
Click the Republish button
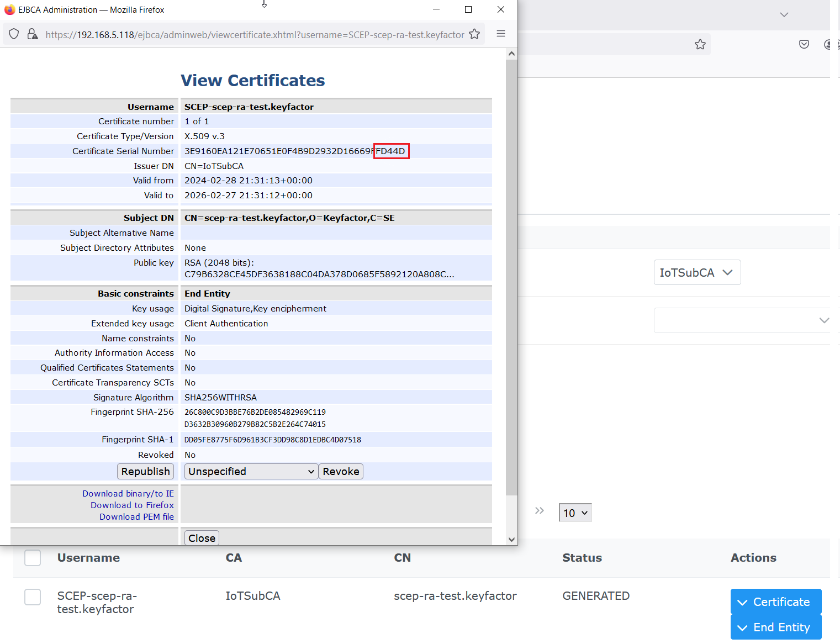146,472
